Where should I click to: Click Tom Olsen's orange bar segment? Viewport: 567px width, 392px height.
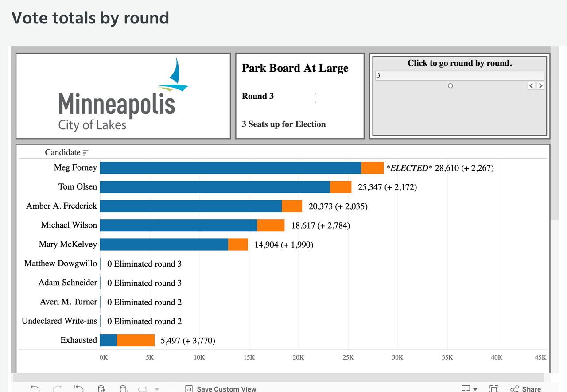click(x=341, y=186)
